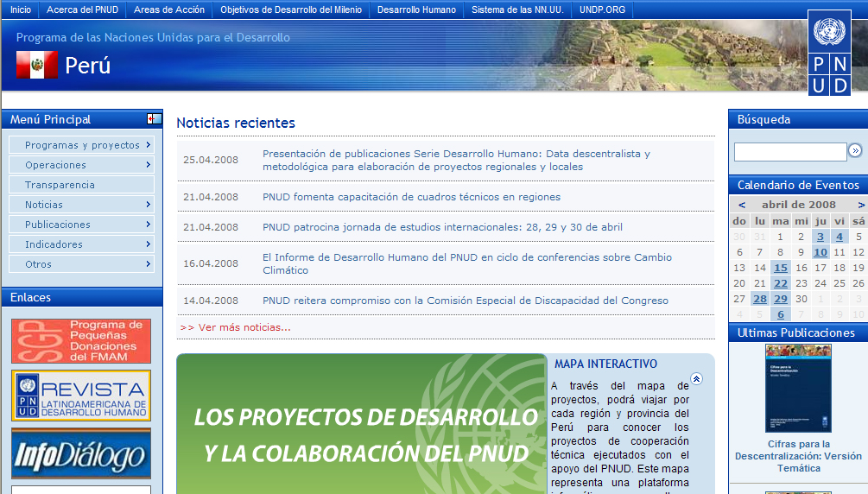This screenshot has width=868, height=494.
Task: Click the Ver más noticias link
Action: point(236,327)
